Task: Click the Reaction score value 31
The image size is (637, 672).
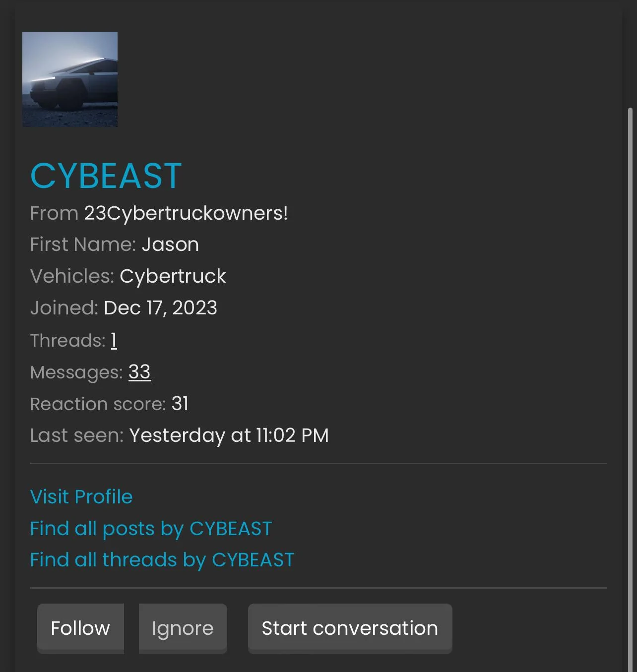Action: click(180, 404)
